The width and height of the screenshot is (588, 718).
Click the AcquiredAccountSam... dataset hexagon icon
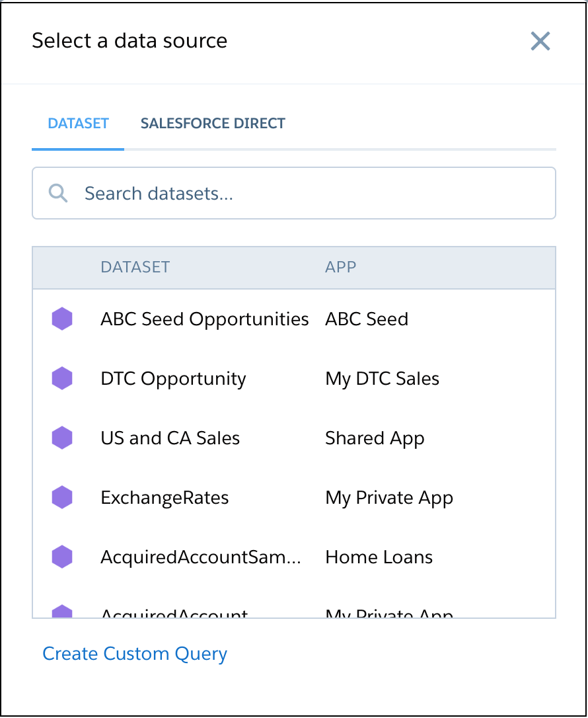click(x=62, y=557)
